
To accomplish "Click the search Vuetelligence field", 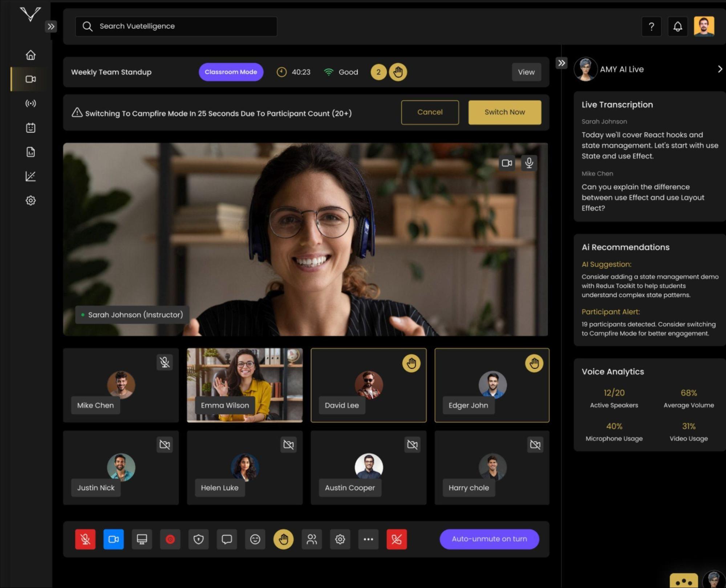I will click(176, 26).
